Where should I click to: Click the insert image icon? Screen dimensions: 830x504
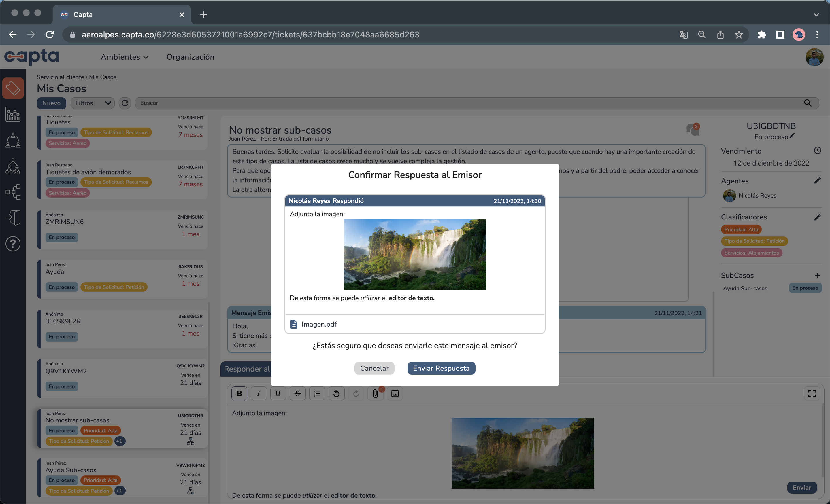coord(395,393)
